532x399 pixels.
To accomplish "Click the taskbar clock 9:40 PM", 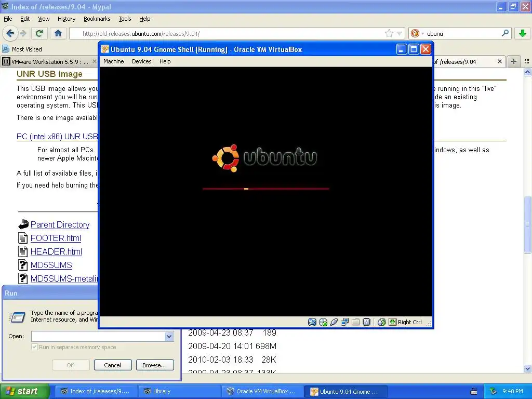I will (513, 391).
